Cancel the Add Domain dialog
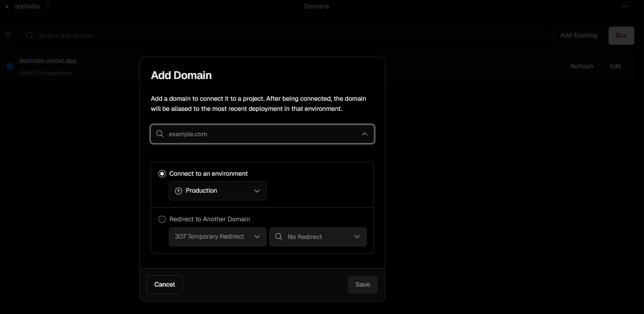The width and height of the screenshot is (644, 314). pos(164,285)
